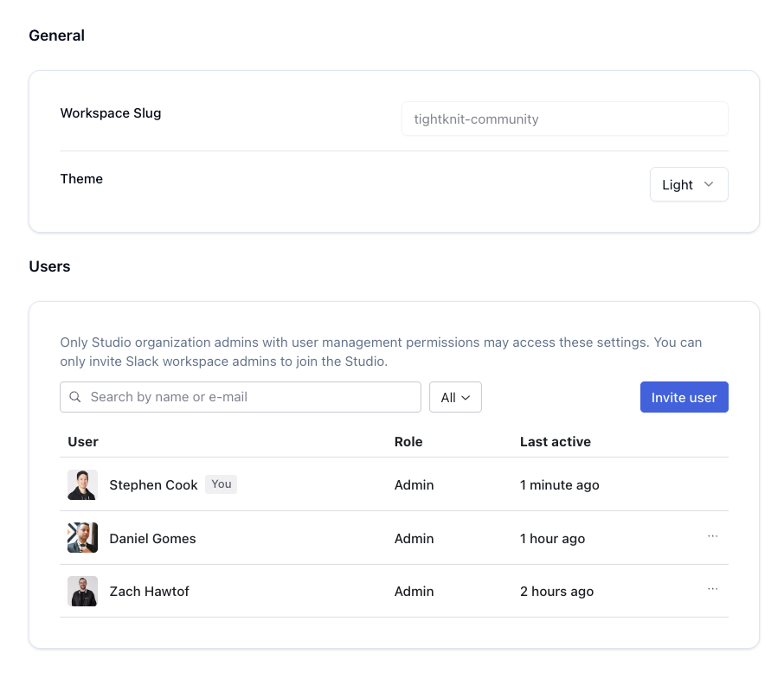The image size is (784, 679).
Task: Click the 1 minute ago value
Action: point(560,485)
